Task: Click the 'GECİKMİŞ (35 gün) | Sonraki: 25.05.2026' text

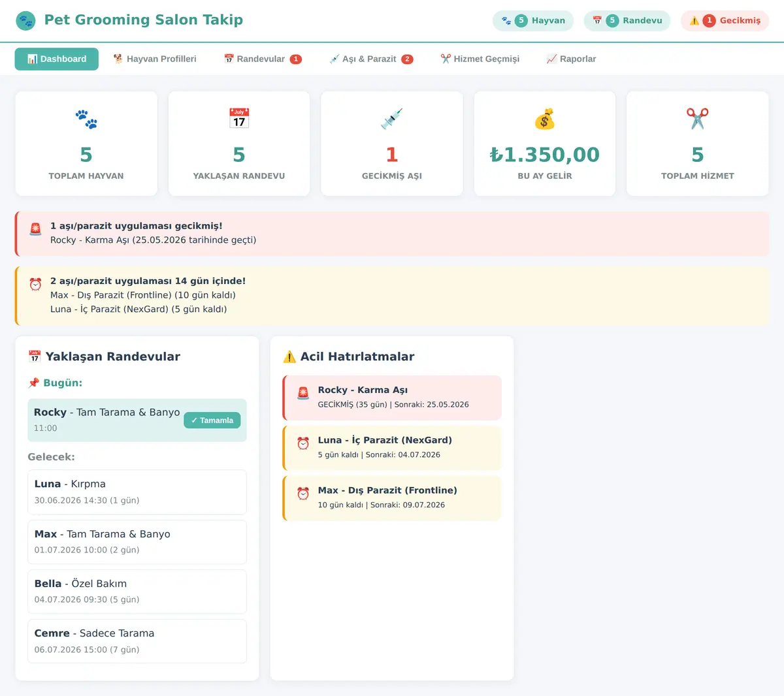Action: [393, 405]
